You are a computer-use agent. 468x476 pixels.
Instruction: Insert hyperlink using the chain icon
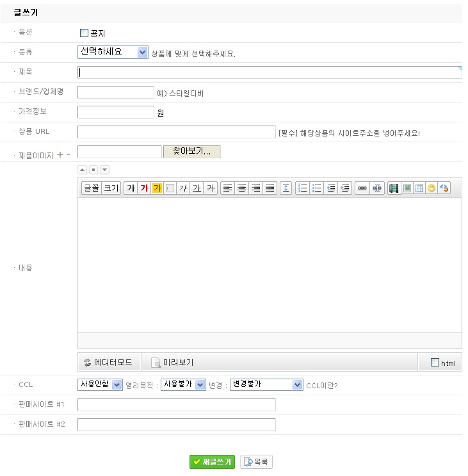362,188
